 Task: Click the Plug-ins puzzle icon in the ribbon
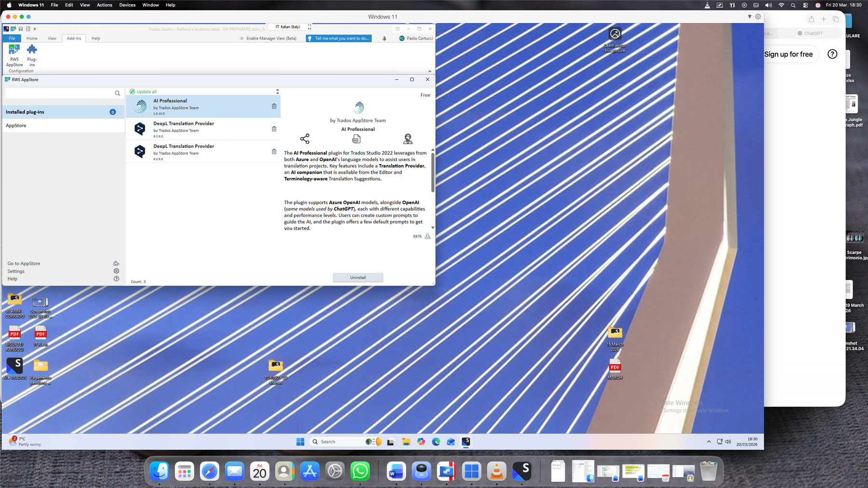click(31, 54)
